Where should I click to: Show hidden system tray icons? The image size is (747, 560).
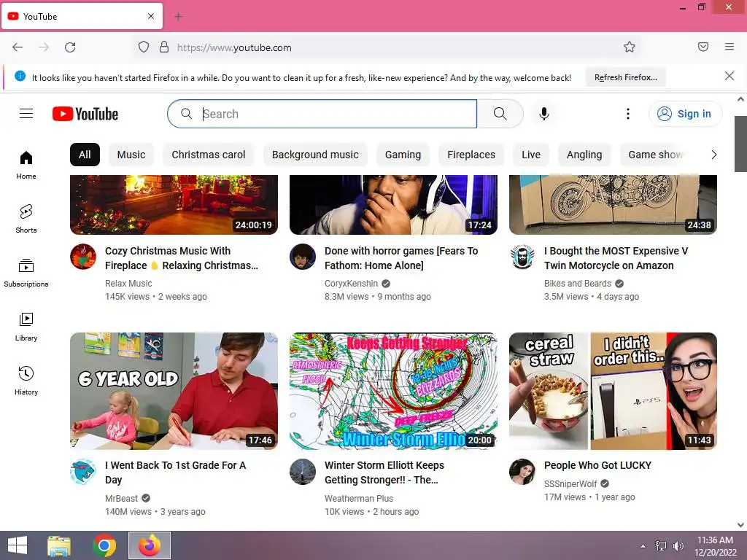tap(643, 545)
